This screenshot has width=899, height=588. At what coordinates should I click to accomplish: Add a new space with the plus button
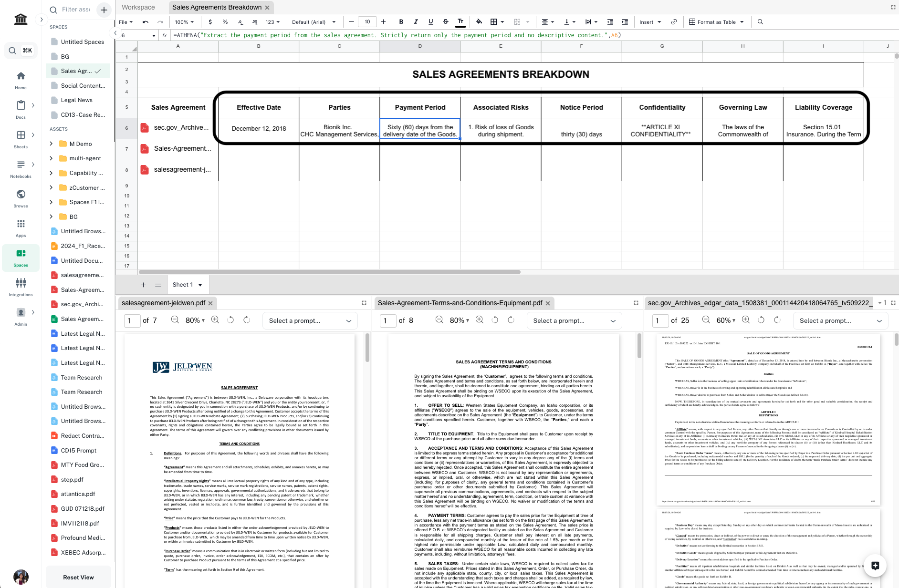104,10
